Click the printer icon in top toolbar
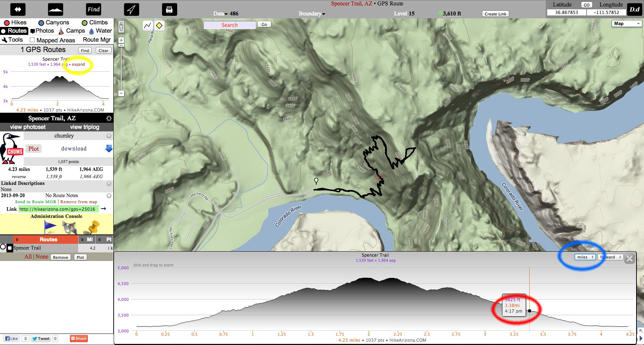Screen dimensions: 644x345 (x=169, y=9)
